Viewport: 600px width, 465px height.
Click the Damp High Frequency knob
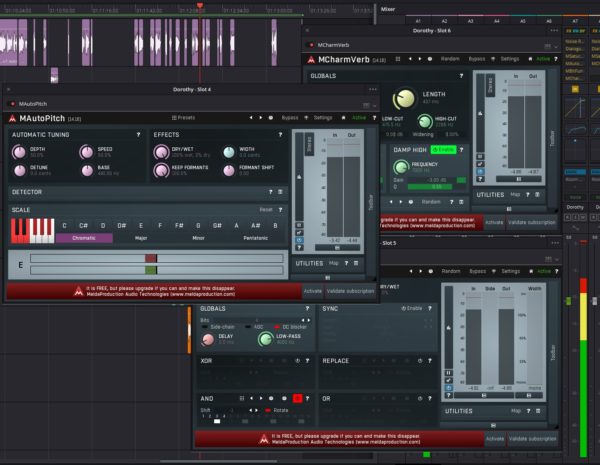pyautogui.click(x=401, y=167)
